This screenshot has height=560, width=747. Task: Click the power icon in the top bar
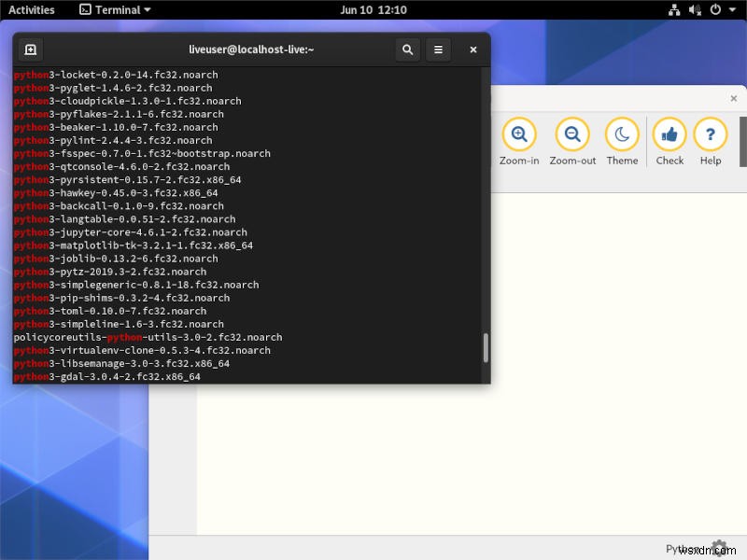point(713,10)
